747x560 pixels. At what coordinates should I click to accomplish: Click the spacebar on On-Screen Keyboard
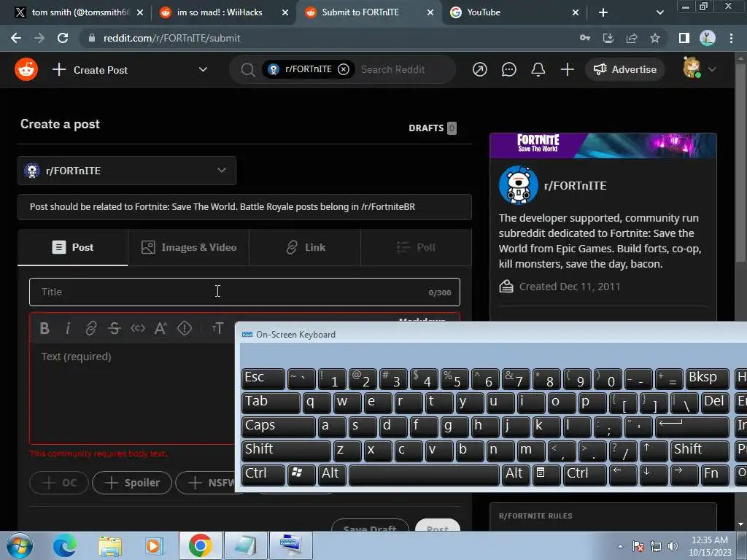[424, 475]
